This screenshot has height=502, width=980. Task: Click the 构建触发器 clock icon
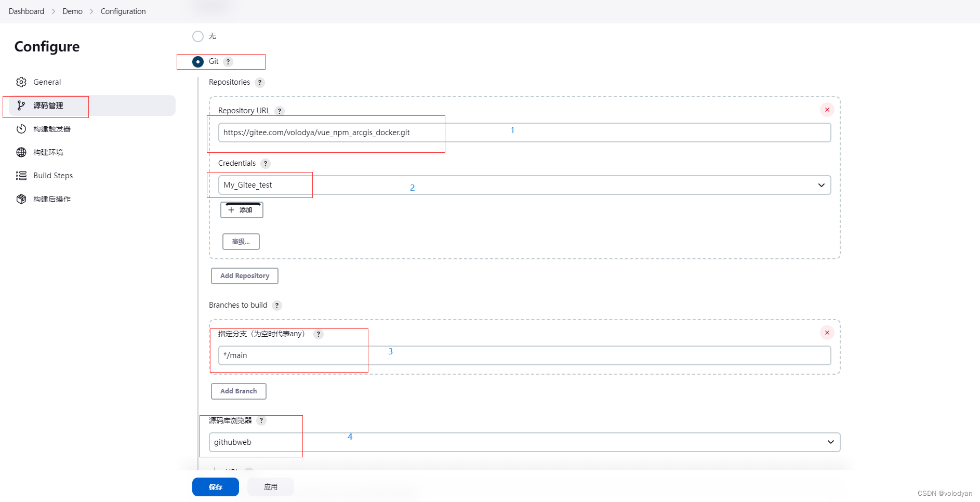pos(21,128)
